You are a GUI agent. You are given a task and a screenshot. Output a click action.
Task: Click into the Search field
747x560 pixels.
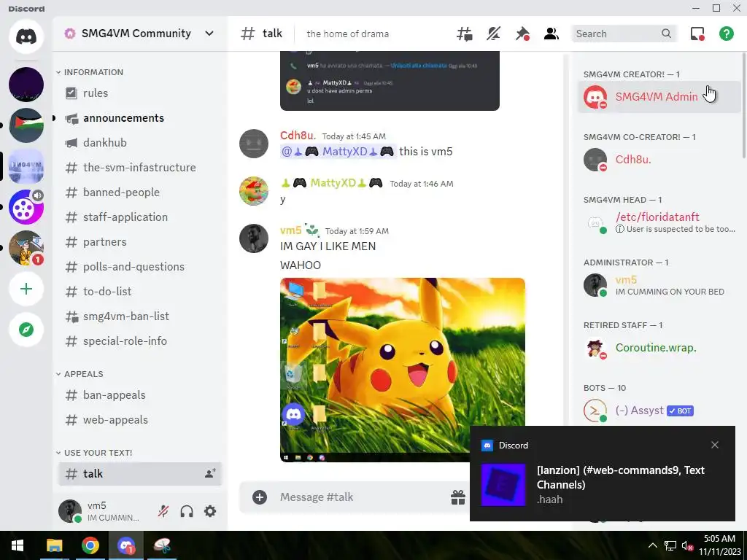point(624,34)
